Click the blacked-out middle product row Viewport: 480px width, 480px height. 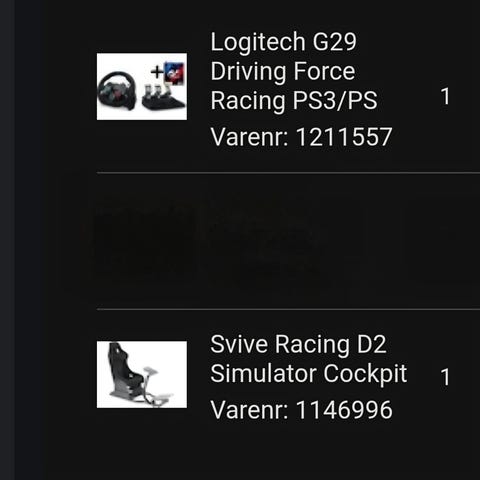tap(288, 241)
